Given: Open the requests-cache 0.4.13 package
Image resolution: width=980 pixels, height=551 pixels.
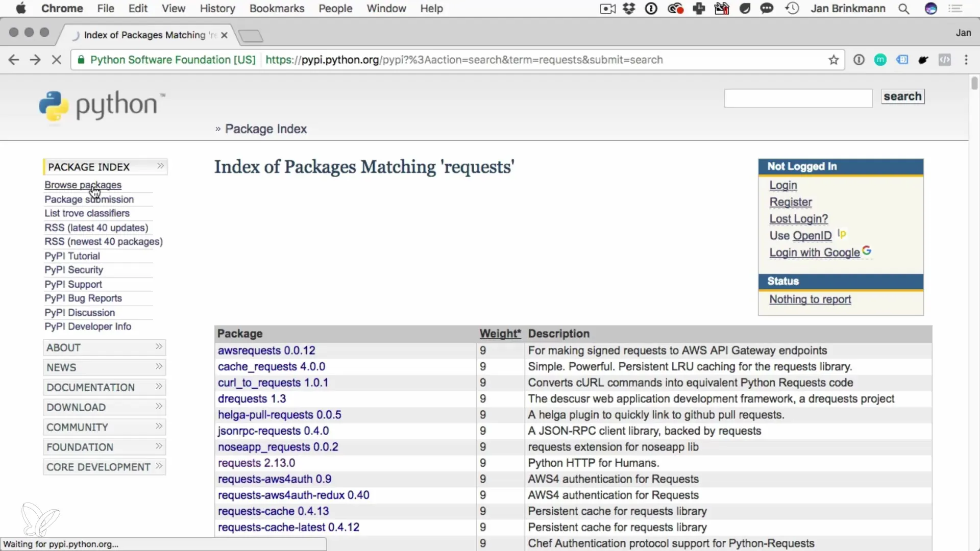Looking at the screenshot, I should pyautogui.click(x=273, y=511).
